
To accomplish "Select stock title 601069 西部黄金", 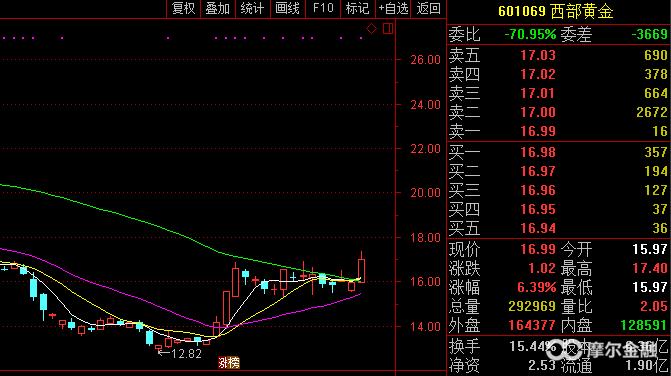I will pyautogui.click(x=555, y=11).
